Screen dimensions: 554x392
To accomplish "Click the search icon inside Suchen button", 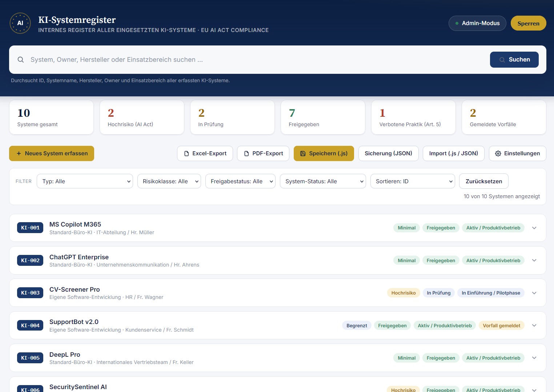I will click(502, 60).
